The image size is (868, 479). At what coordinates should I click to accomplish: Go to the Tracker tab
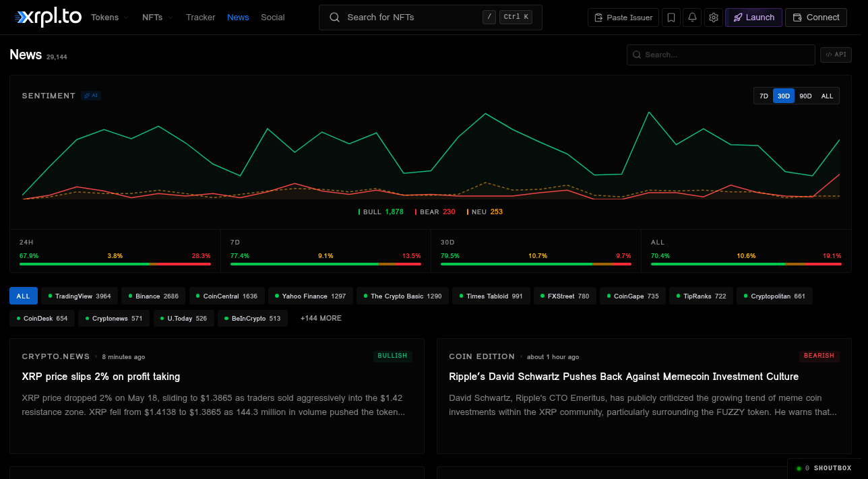click(x=201, y=18)
